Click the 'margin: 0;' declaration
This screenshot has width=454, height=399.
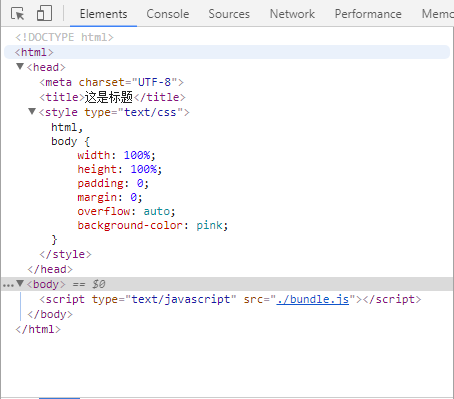pos(110,197)
